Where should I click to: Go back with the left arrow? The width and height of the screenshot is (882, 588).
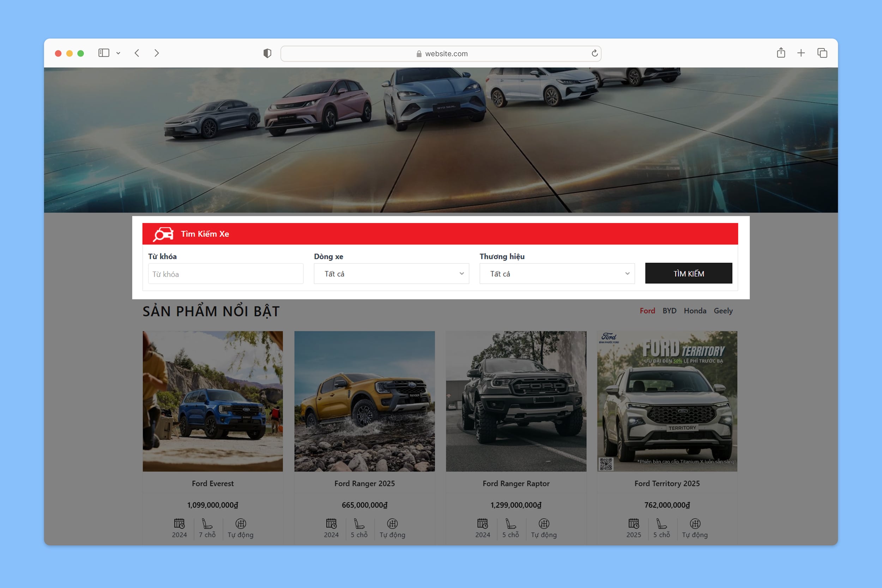137,53
